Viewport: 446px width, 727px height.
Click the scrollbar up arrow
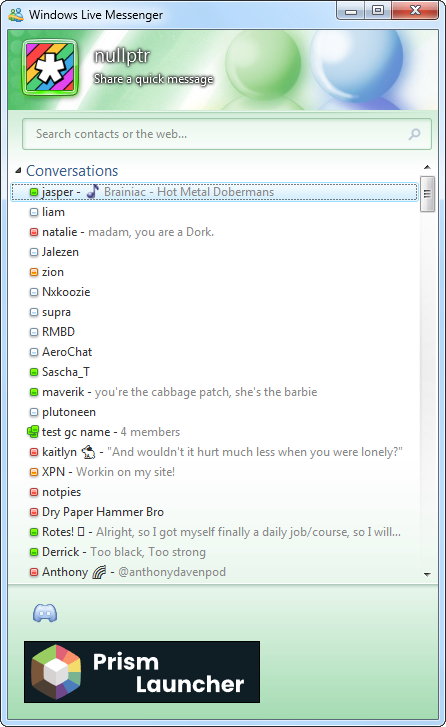click(x=427, y=167)
